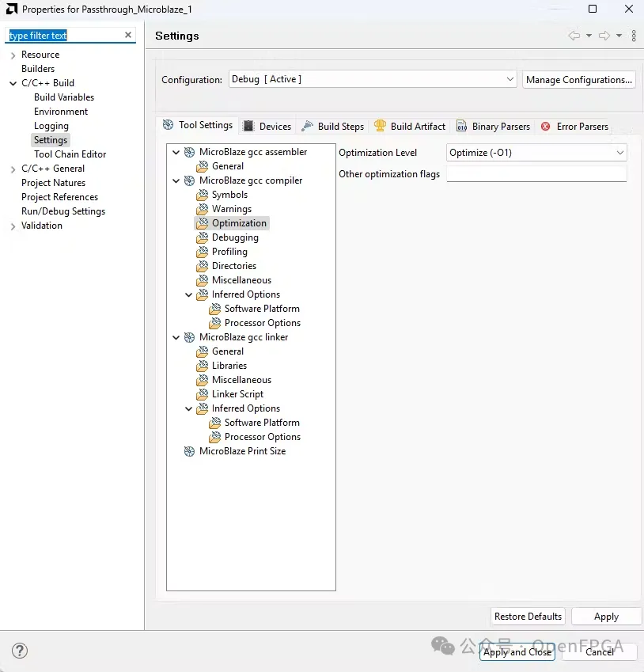Click the Build Steps tab hammer icon
Viewport: 644px width, 672px height.
pyautogui.click(x=307, y=126)
